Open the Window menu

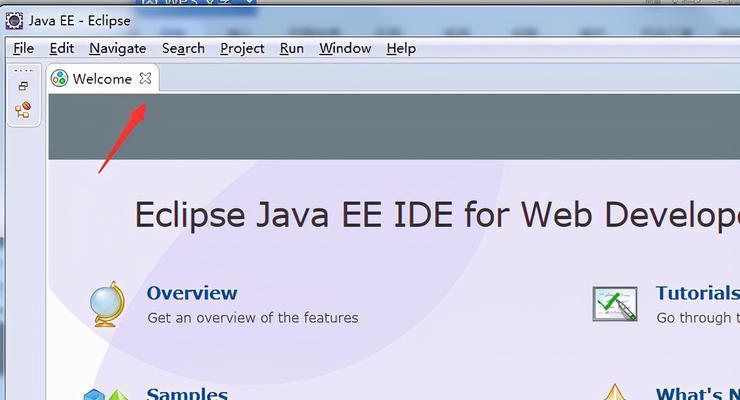coord(345,49)
